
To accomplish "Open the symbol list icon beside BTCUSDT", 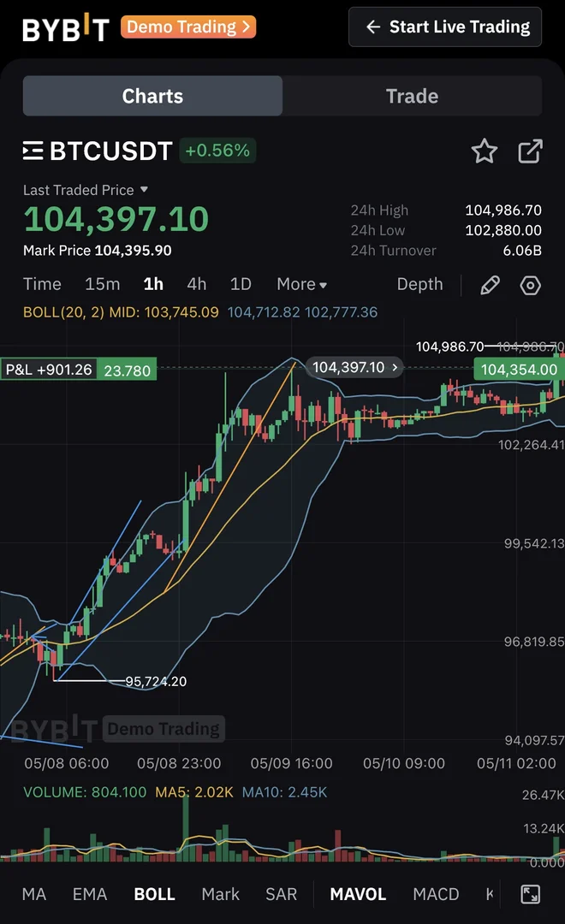I will pos(33,151).
